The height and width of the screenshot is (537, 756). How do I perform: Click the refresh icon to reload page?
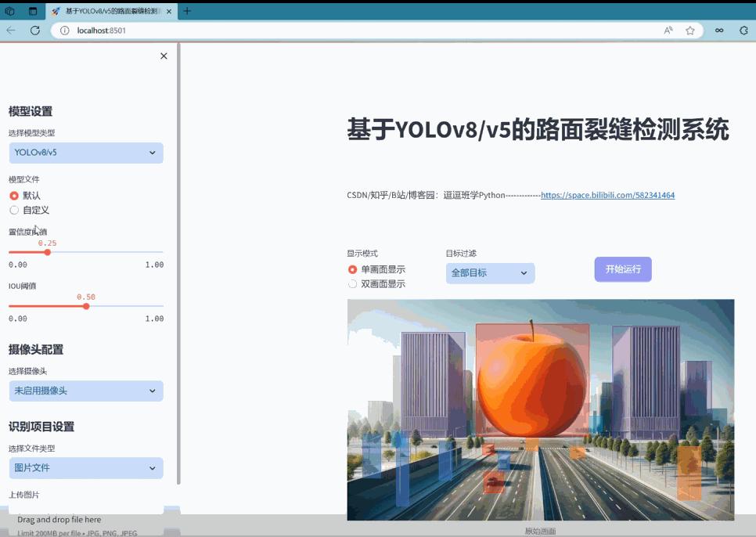[x=34, y=30]
